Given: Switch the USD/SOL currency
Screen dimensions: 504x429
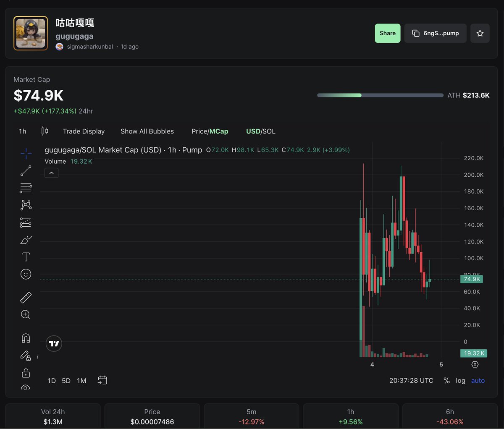Looking at the screenshot, I should point(261,131).
